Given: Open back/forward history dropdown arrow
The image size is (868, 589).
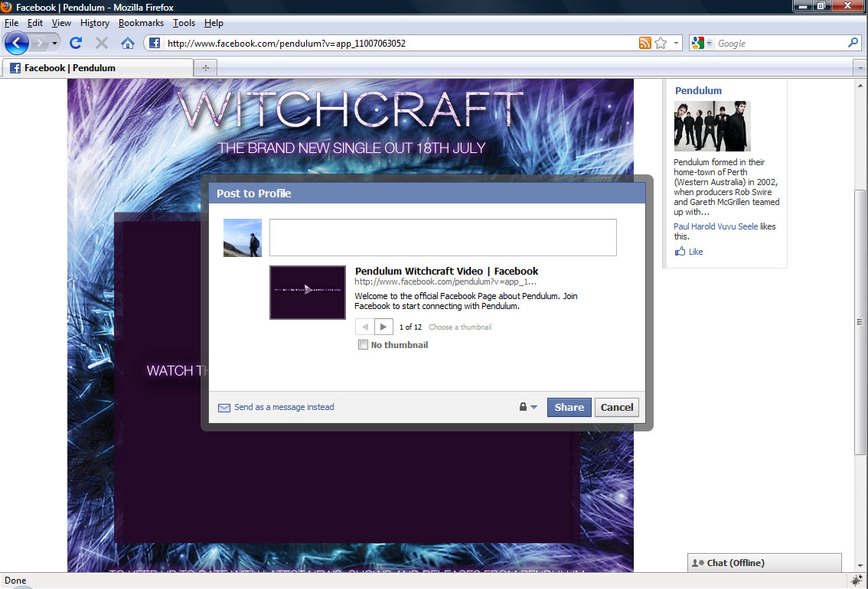Looking at the screenshot, I should (x=54, y=43).
